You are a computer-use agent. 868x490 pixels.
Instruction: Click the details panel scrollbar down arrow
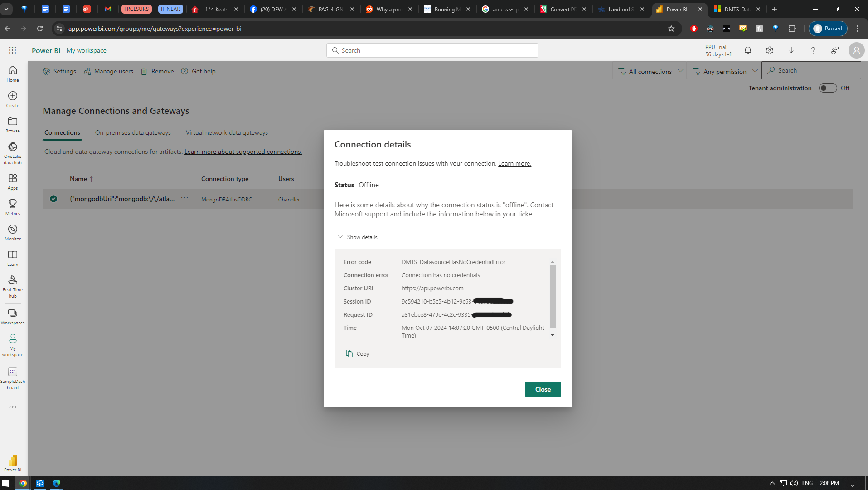(x=553, y=335)
